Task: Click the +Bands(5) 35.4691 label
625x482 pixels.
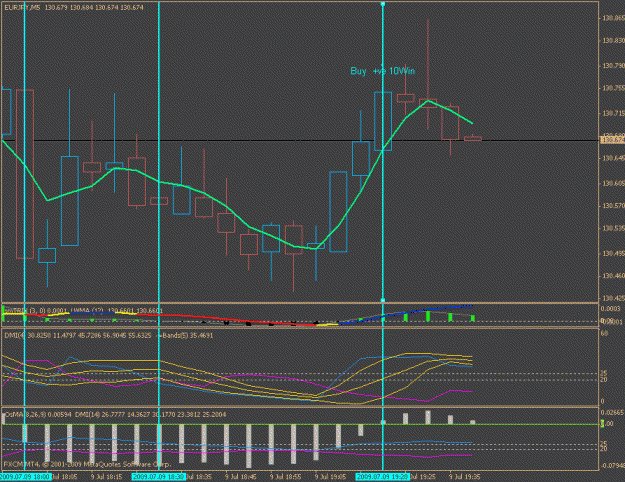Action: tap(185, 336)
